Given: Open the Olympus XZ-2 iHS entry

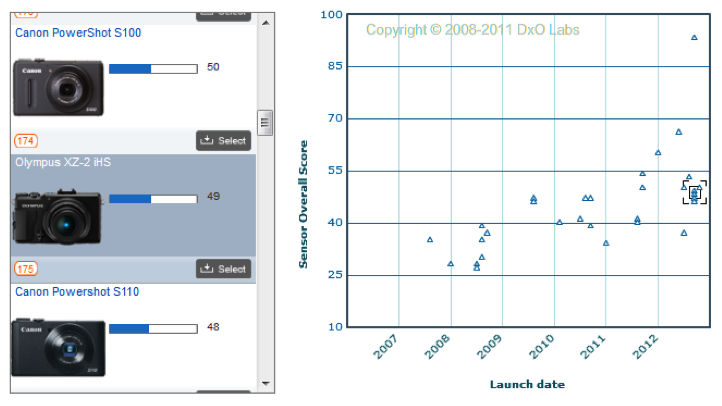Looking at the screenshot, I should click(x=63, y=162).
